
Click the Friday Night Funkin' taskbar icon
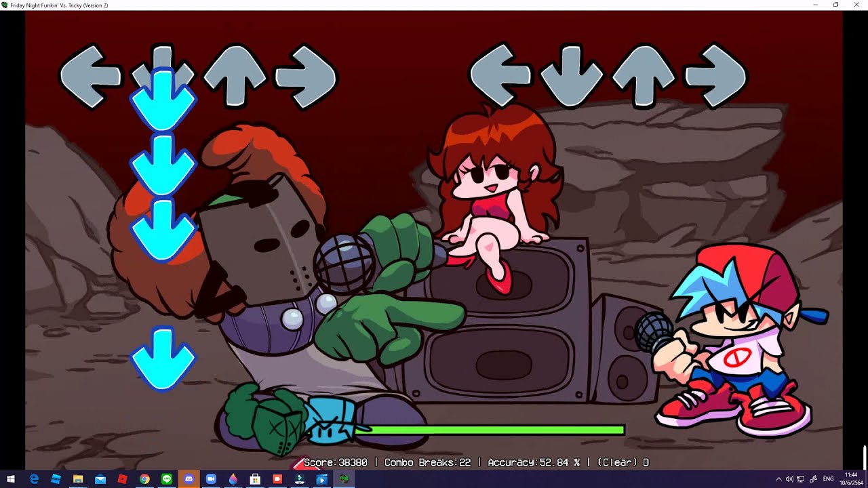point(344,479)
